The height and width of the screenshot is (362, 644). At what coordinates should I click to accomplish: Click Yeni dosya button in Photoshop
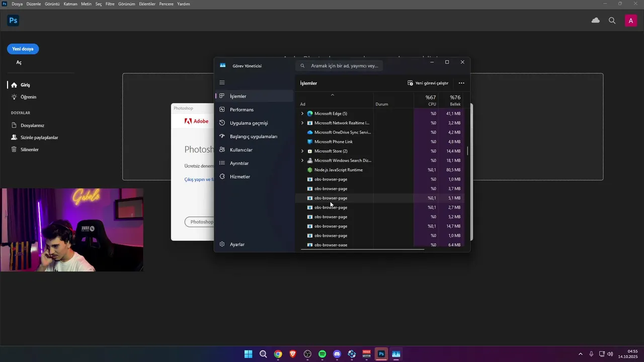tap(23, 49)
